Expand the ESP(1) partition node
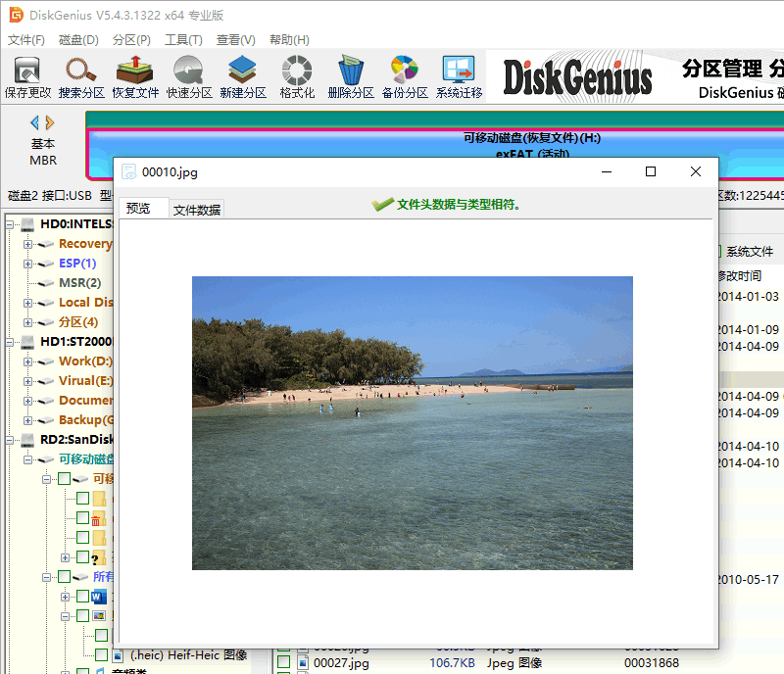The height and width of the screenshot is (674, 784). point(27,264)
